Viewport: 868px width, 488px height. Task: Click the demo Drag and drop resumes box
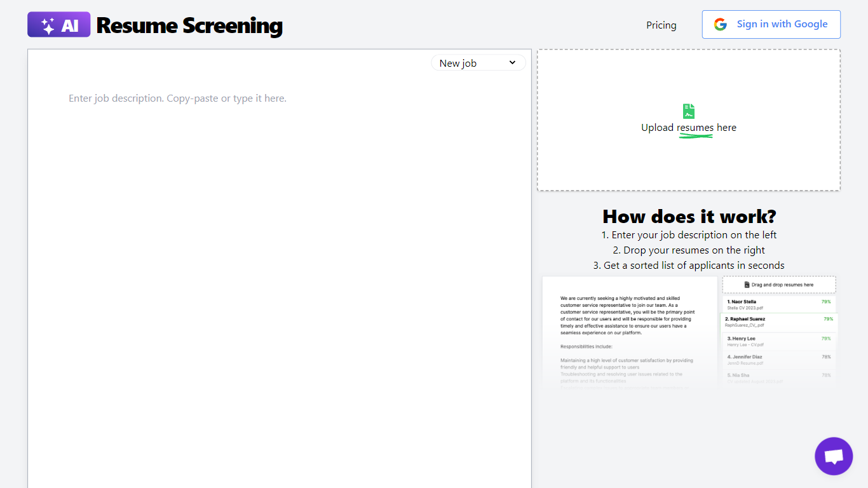click(x=778, y=285)
